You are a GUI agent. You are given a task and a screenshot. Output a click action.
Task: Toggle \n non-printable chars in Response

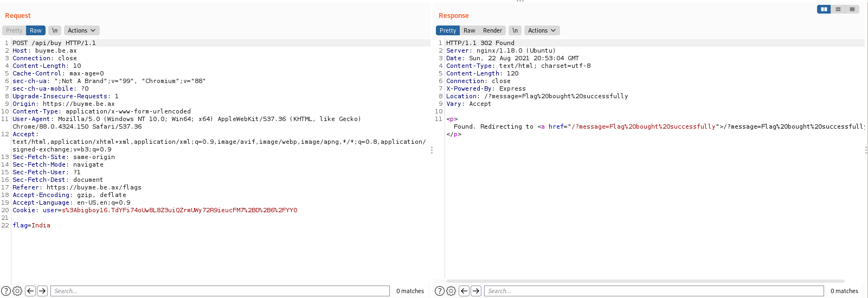(x=515, y=30)
